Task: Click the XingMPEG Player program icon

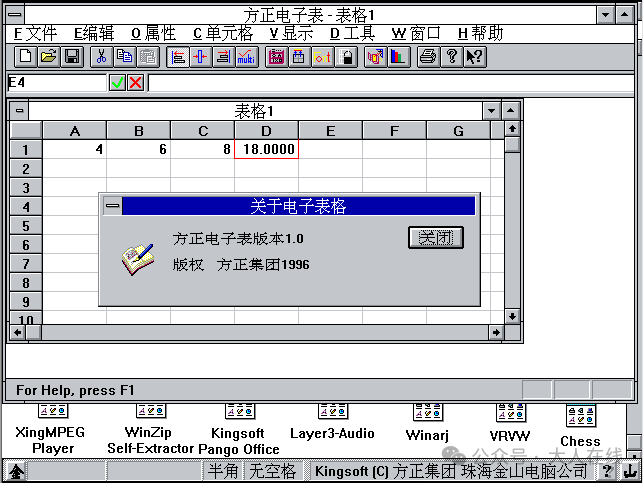Action: (53, 411)
